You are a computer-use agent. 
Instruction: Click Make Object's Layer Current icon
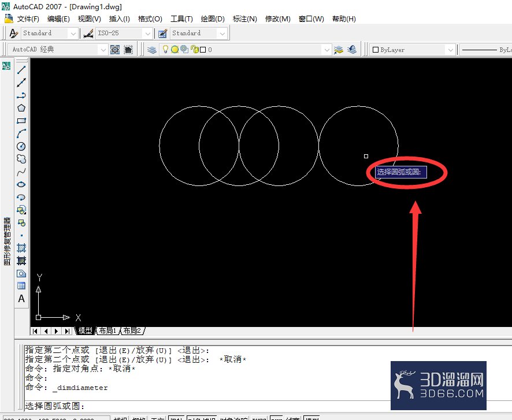(339, 50)
